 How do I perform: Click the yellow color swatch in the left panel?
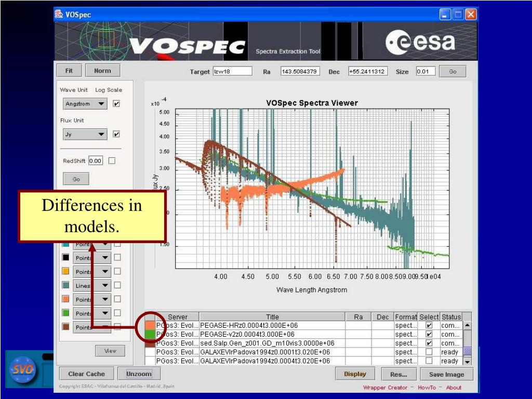tap(66, 271)
